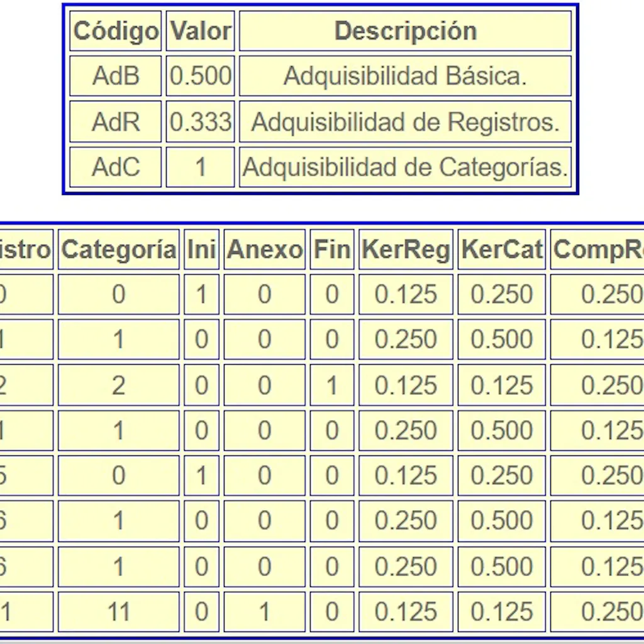Click the Fin cell containing 1
Viewport: 644px width, 644px height.
tap(332, 386)
